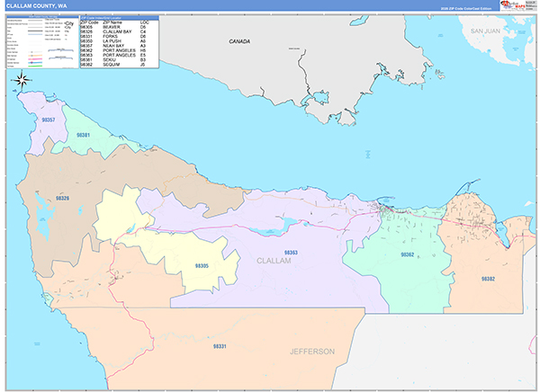540x392 pixels.
Task: Select CLALLAM BAY in the ZIP index table
Action: 117,31
